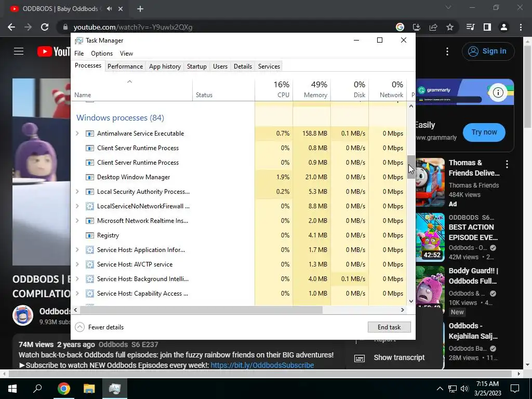Click the Task Manager title bar icon
532x399 pixels.
(x=79, y=41)
